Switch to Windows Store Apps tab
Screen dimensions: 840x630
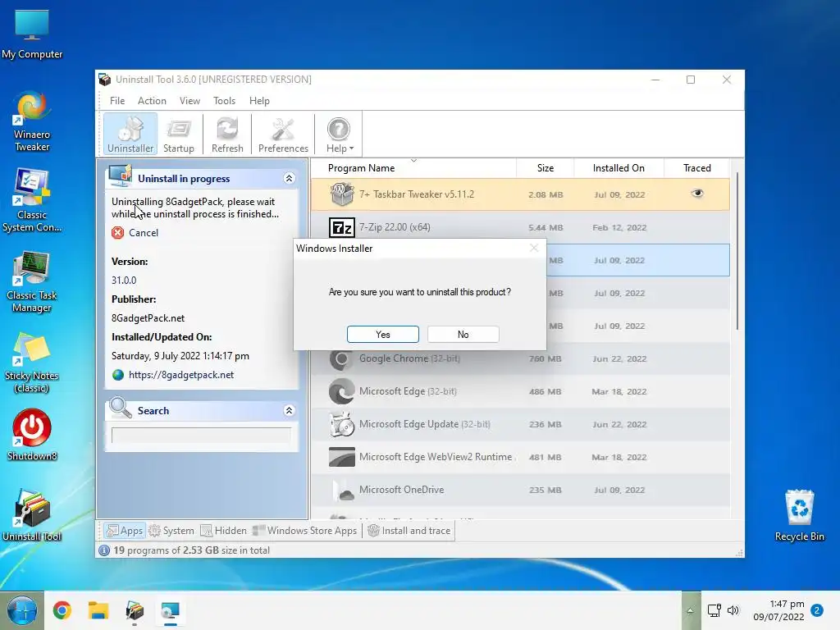pyautogui.click(x=304, y=531)
